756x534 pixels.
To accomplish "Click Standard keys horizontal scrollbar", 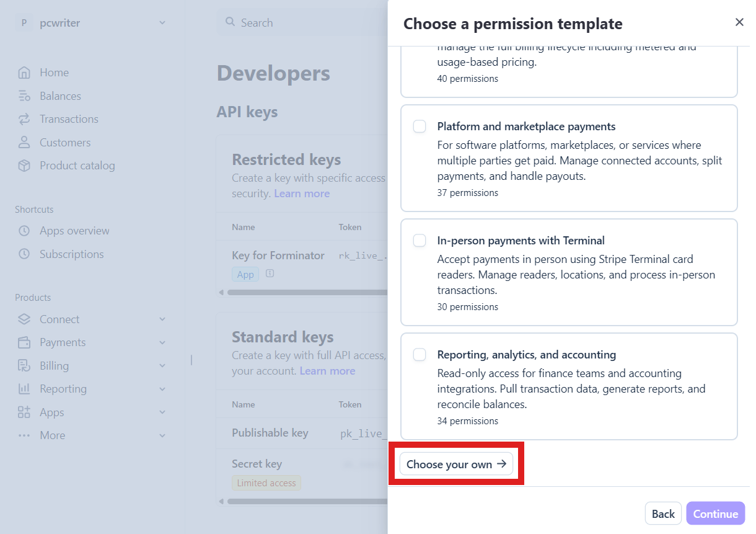I will click(307, 501).
